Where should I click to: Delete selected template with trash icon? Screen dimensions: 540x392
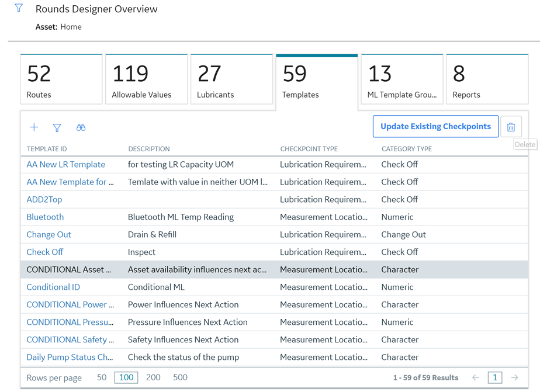pyautogui.click(x=511, y=127)
